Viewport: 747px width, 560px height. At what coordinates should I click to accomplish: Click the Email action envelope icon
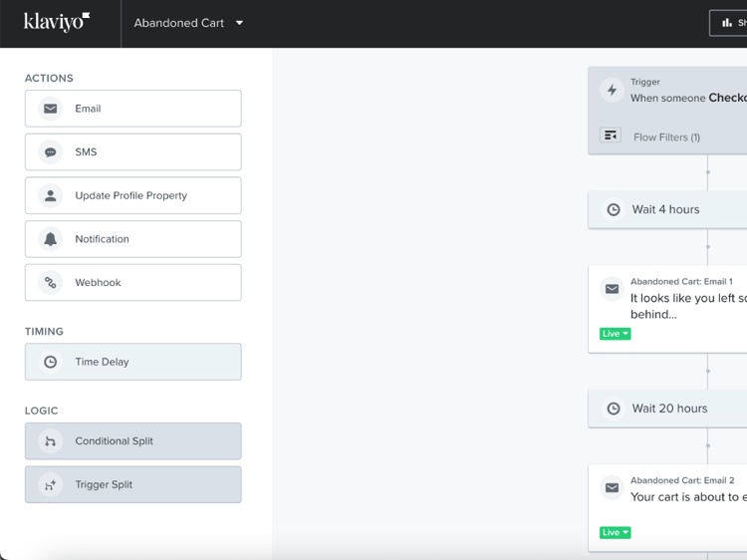pyautogui.click(x=51, y=109)
